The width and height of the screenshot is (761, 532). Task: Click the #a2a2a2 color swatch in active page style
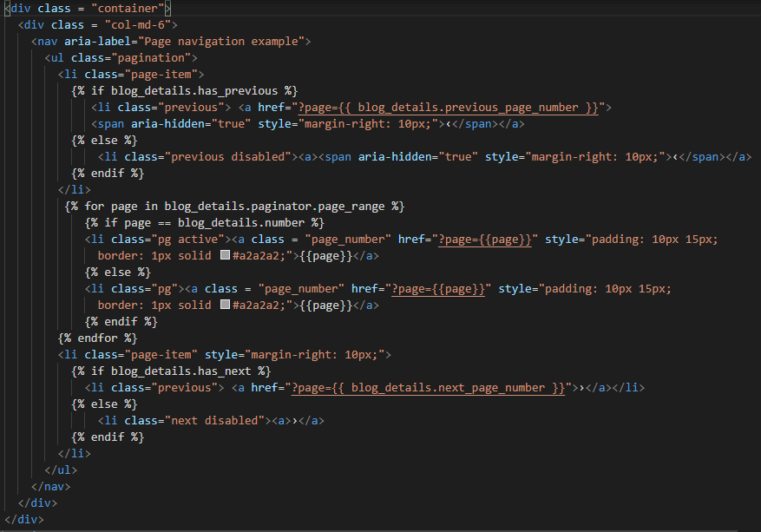click(x=225, y=255)
